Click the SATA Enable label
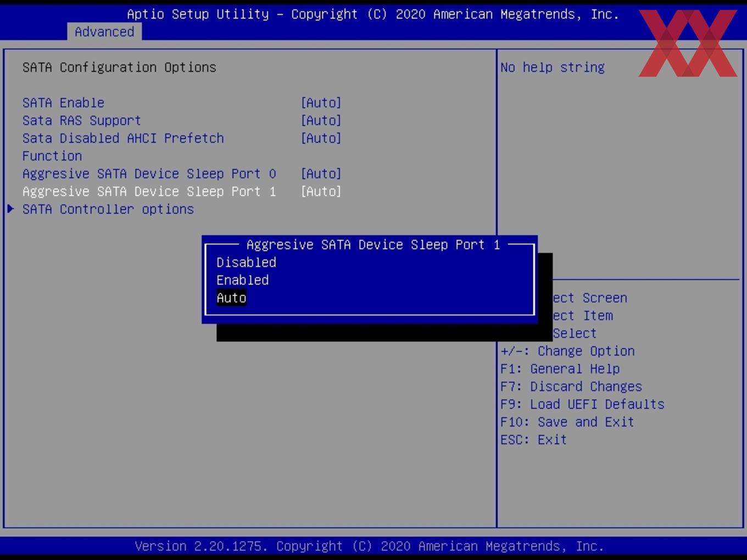The image size is (747, 560). coord(63,103)
